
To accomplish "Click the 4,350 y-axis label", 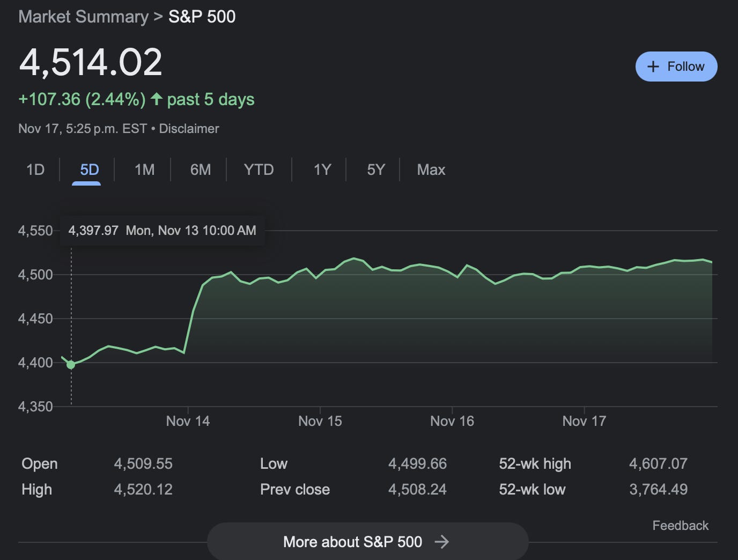I will pos(35,407).
